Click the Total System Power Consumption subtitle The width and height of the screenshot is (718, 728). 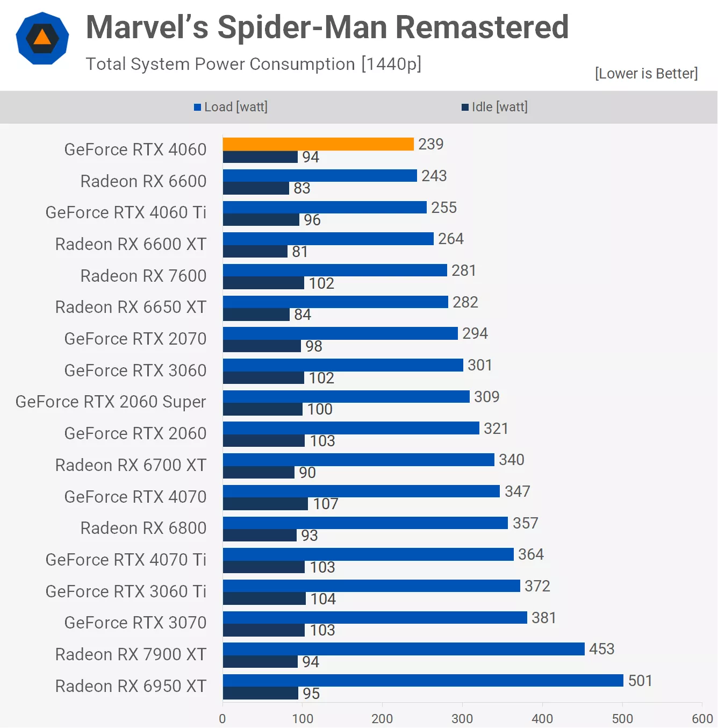tap(254, 64)
